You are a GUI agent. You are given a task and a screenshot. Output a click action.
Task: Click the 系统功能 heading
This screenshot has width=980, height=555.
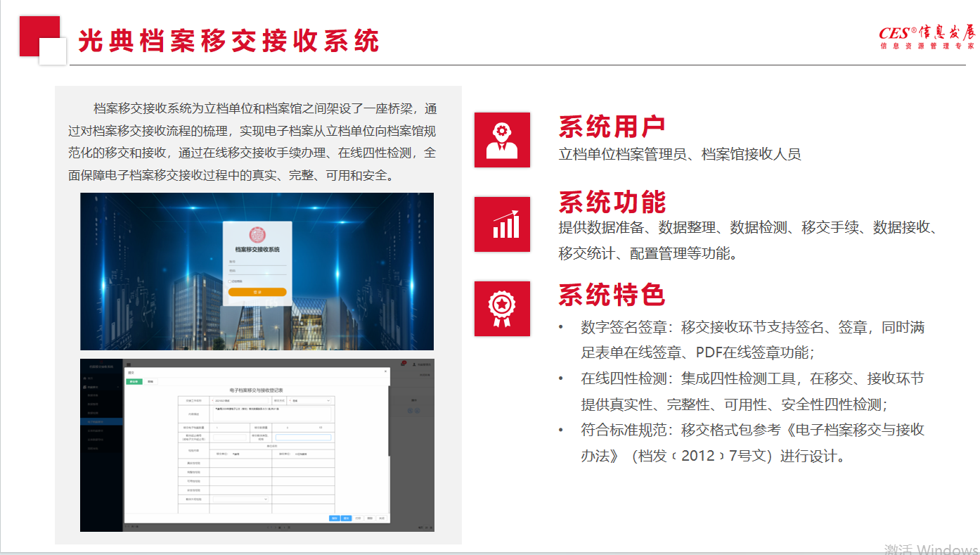tap(612, 202)
